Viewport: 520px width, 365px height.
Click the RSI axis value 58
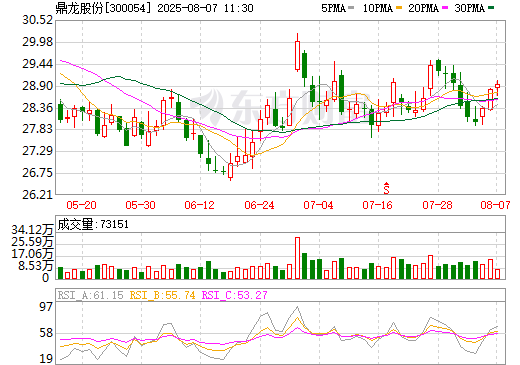pyautogui.click(x=46, y=333)
